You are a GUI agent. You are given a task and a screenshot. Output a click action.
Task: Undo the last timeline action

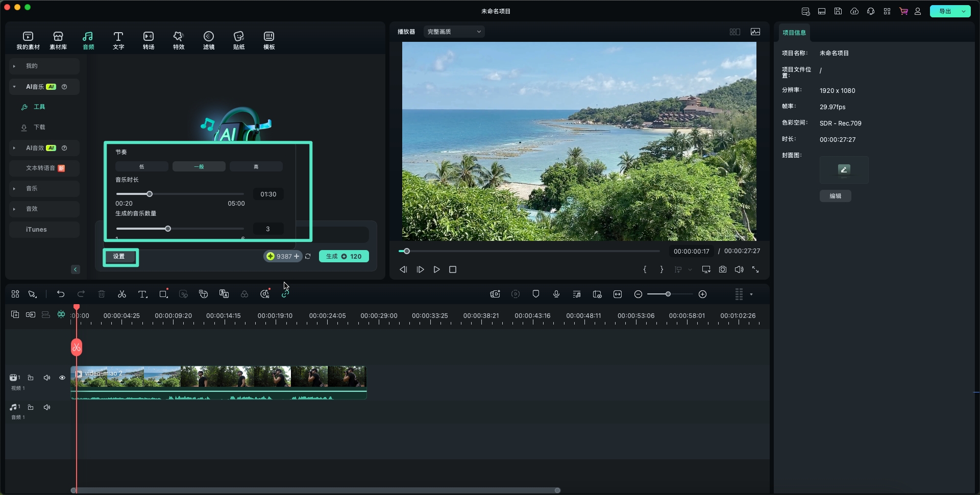(61, 294)
